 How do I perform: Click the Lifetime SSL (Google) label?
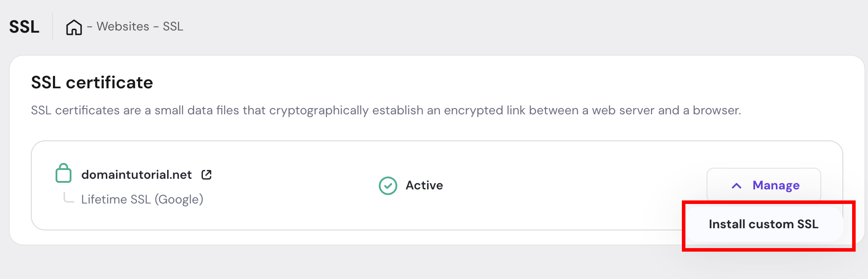[x=142, y=200]
